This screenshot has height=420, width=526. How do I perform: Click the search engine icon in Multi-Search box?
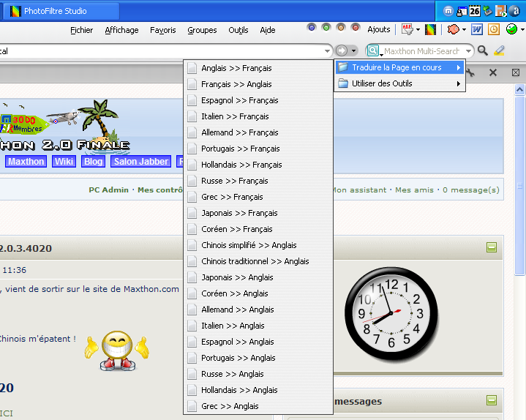pyautogui.click(x=372, y=50)
